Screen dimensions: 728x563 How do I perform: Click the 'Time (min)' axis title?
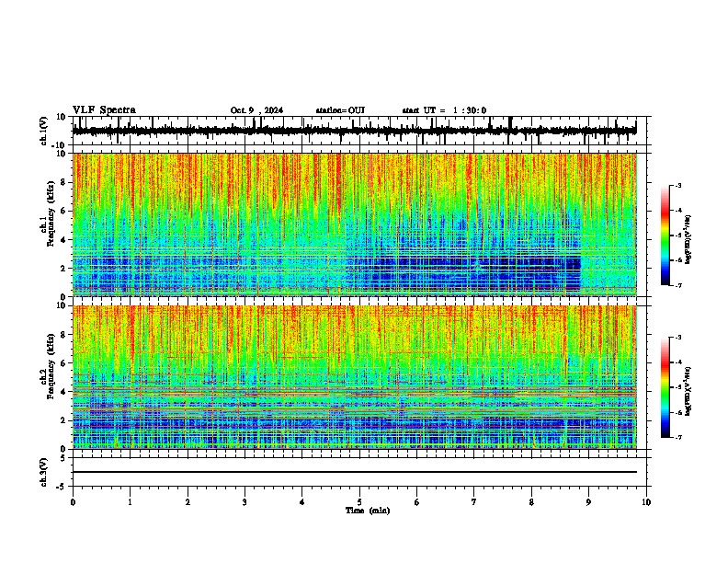point(368,511)
